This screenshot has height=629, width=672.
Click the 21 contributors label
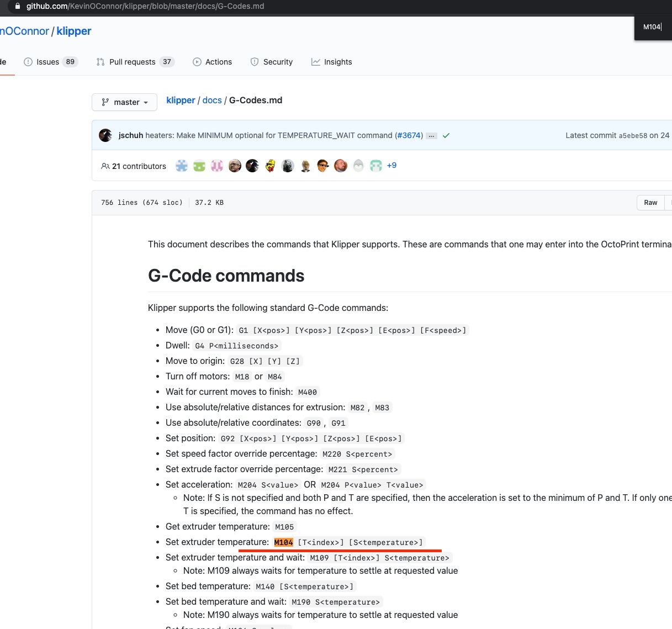tap(134, 166)
